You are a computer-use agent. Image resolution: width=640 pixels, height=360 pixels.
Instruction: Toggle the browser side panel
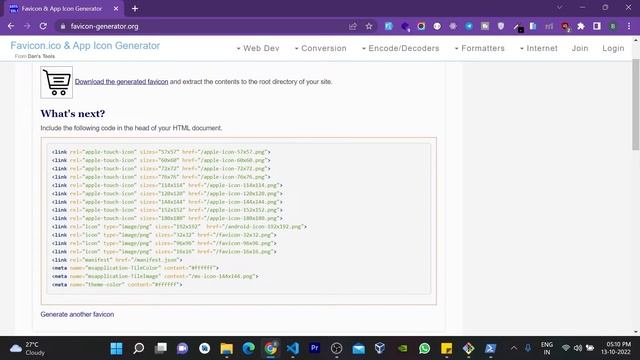coord(597,26)
